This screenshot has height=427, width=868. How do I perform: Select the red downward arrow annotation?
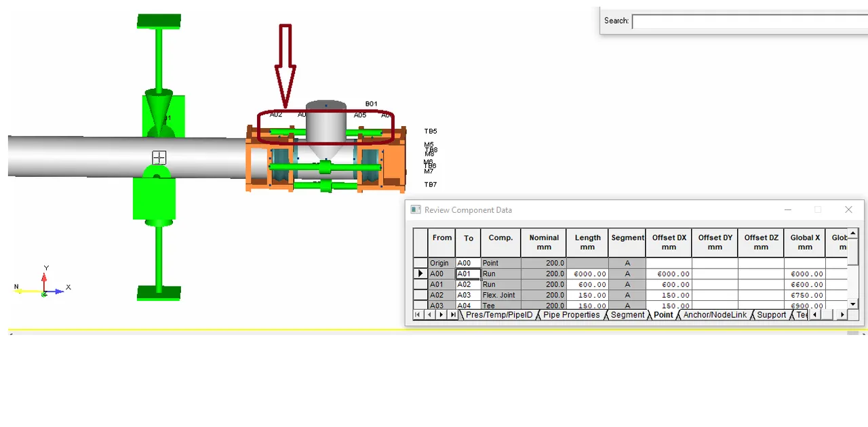coord(285,66)
